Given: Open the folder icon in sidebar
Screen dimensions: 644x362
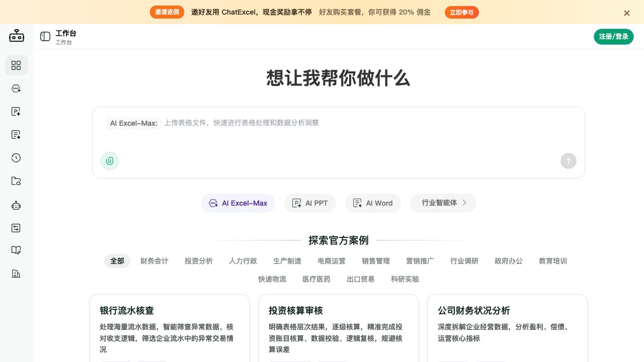Looking at the screenshot, I should point(16,181).
